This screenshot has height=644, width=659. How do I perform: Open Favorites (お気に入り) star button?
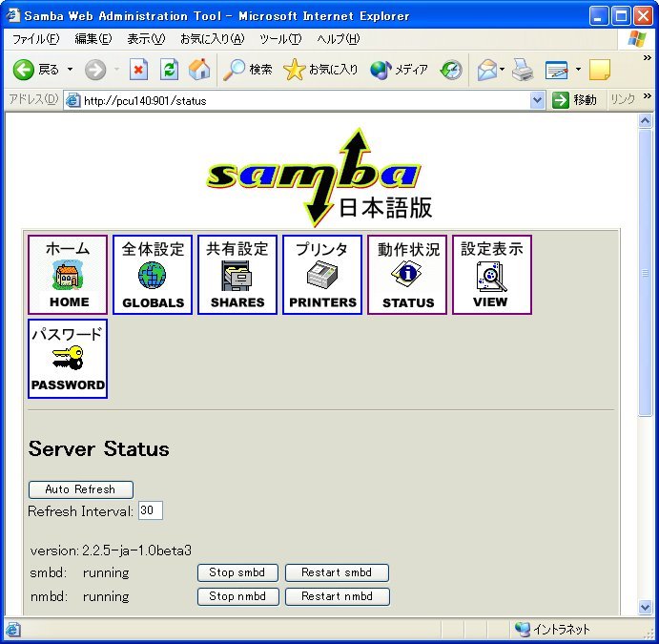320,70
